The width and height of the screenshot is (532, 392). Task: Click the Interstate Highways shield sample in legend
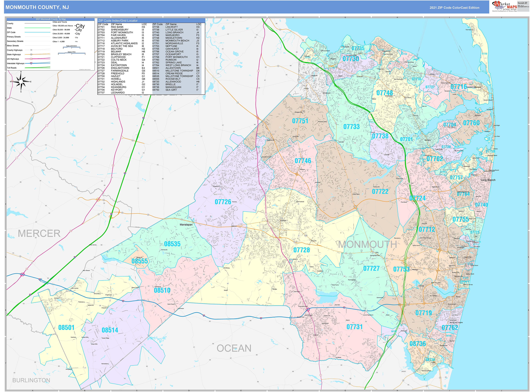31,63
